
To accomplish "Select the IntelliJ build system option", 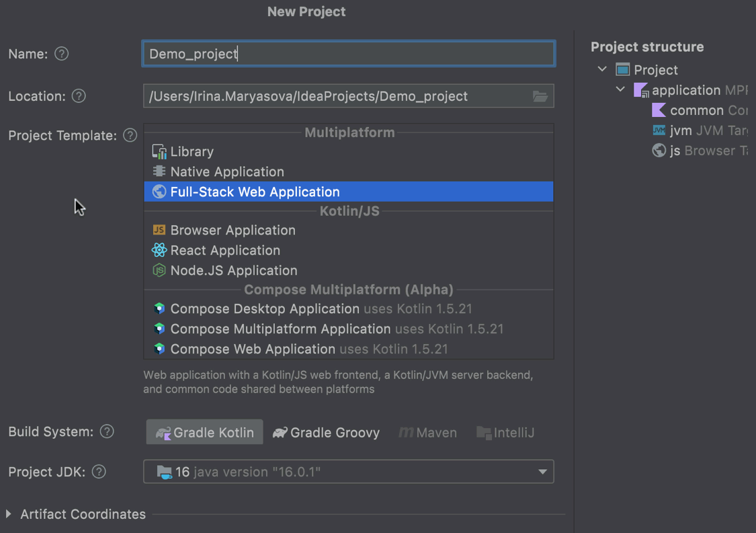I will pyautogui.click(x=505, y=433).
